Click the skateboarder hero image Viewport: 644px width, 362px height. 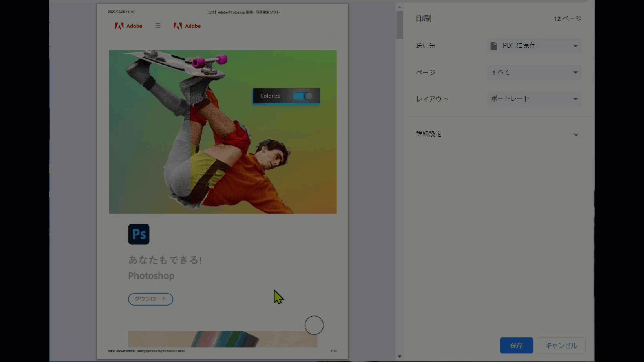click(223, 132)
